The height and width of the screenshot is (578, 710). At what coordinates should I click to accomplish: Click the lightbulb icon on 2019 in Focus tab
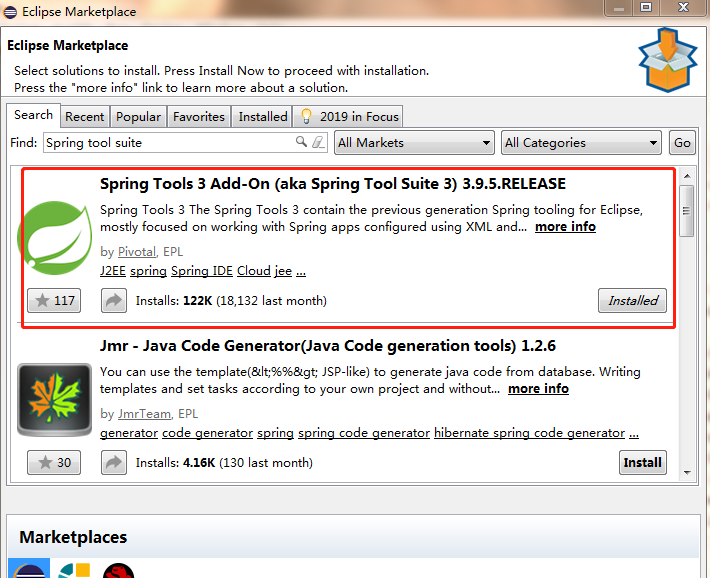(x=307, y=116)
